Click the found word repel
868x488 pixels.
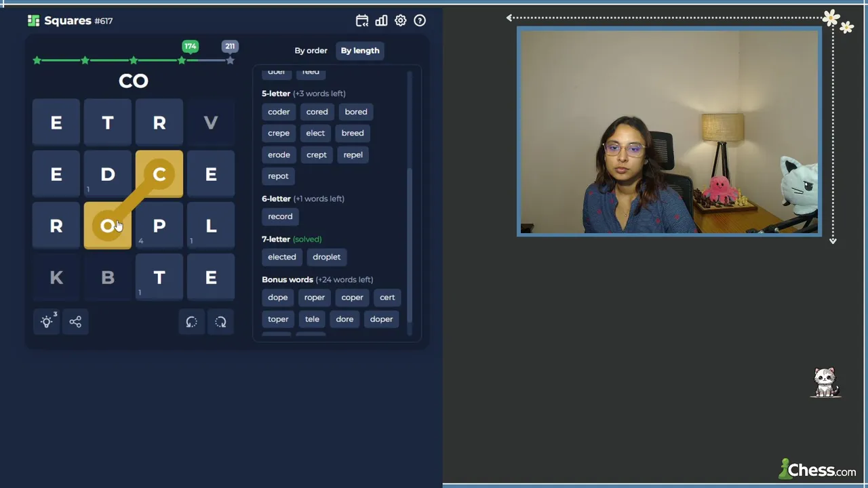coord(353,155)
